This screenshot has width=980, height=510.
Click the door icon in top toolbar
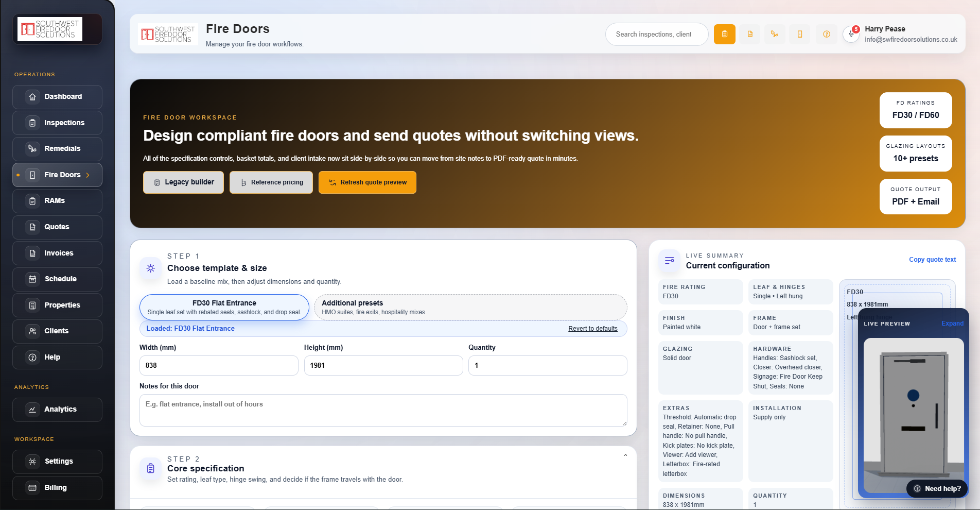click(x=800, y=35)
